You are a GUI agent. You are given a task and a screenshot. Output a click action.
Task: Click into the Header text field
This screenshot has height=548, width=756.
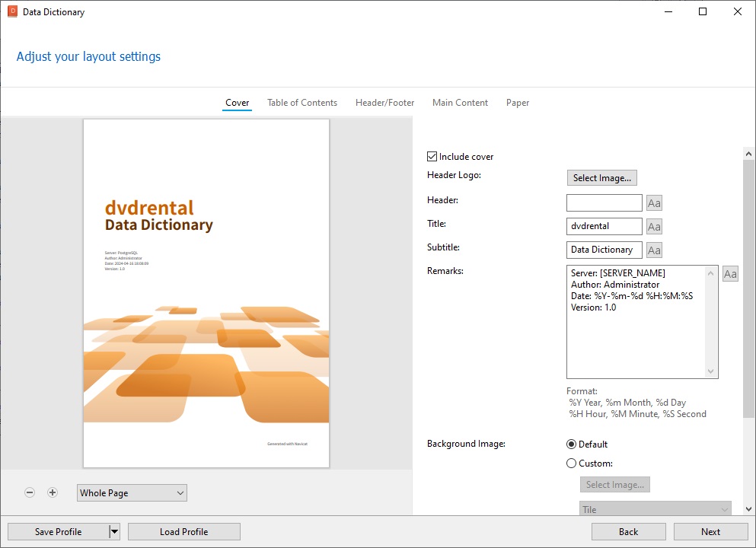pos(604,203)
